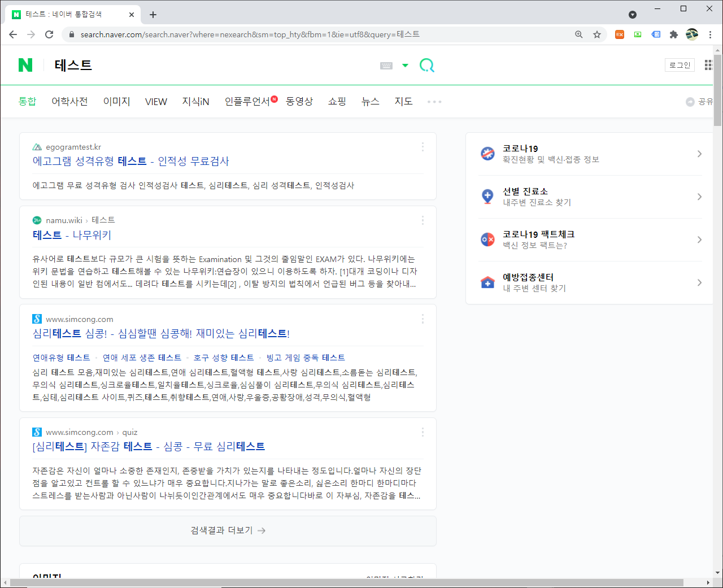Switch to the 이미지 tab
Image resolution: width=723 pixels, height=588 pixels.
click(116, 102)
